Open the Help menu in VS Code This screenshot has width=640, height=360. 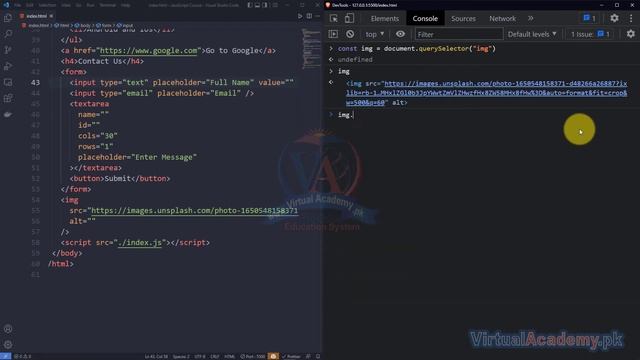click(x=126, y=5)
